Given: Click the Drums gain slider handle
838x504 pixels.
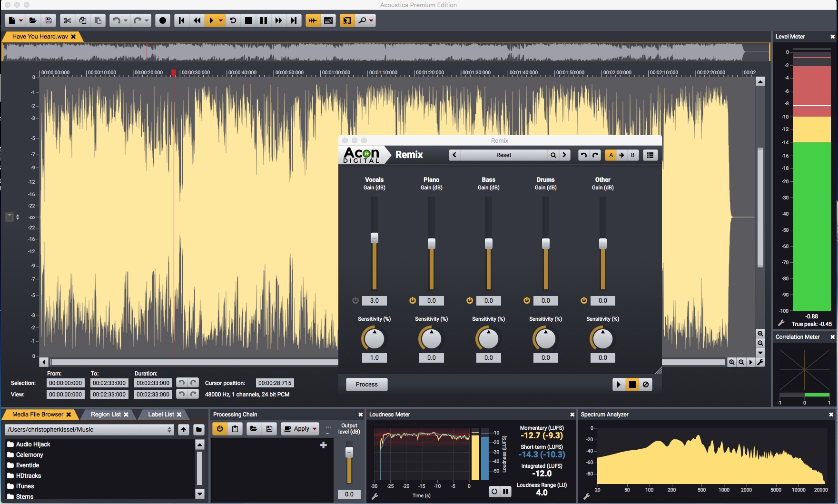Looking at the screenshot, I should point(546,244).
